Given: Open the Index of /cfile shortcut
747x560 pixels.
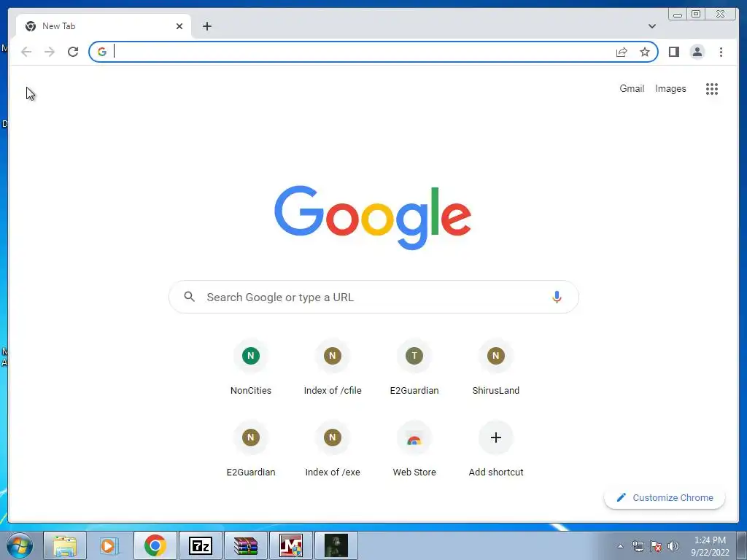Looking at the screenshot, I should [333, 368].
